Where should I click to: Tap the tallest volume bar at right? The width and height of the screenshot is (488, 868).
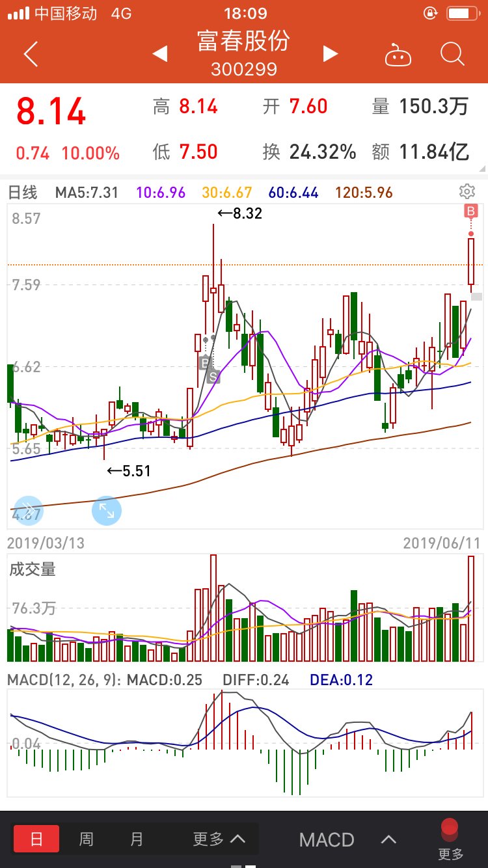pyautogui.click(x=471, y=609)
